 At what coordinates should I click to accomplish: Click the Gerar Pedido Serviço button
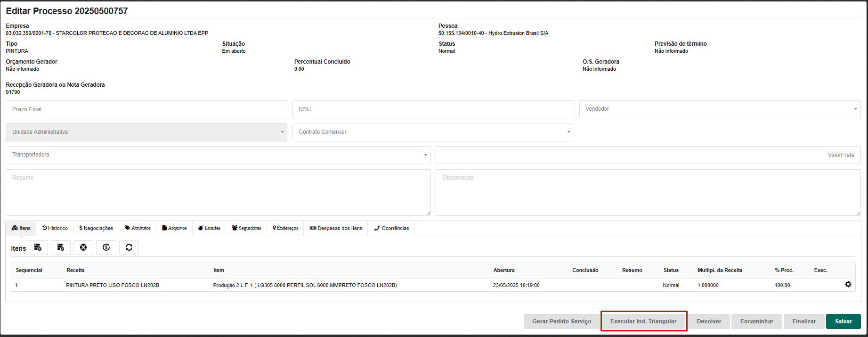(561, 321)
